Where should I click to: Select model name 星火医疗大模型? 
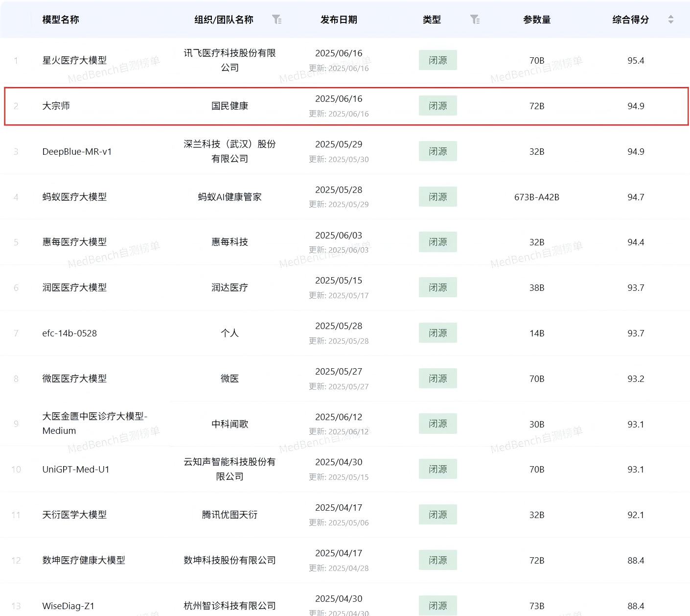[x=74, y=60]
